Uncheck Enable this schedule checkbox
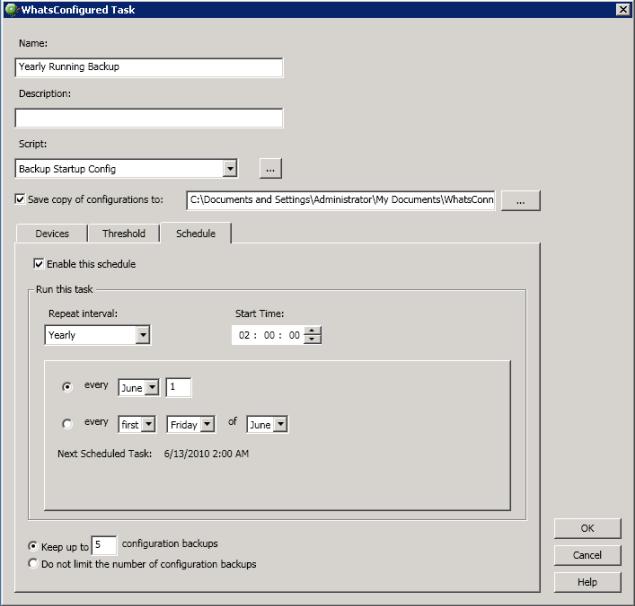 point(39,264)
